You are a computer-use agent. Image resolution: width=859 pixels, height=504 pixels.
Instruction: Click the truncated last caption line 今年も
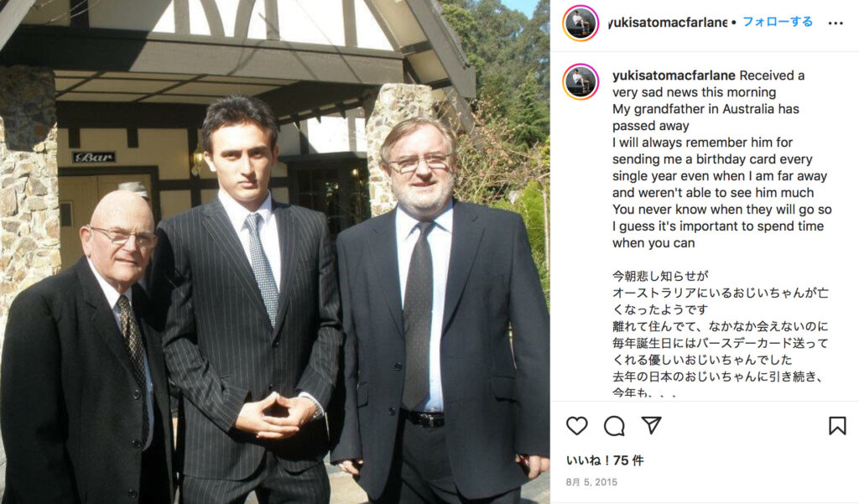pyautogui.click(x=643, y=392)
